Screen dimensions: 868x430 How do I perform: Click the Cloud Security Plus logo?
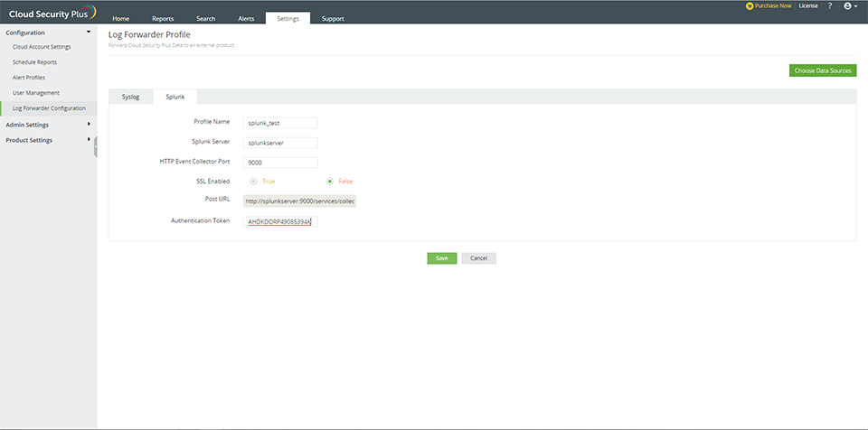pyautogui.click(x=52, y=12)
